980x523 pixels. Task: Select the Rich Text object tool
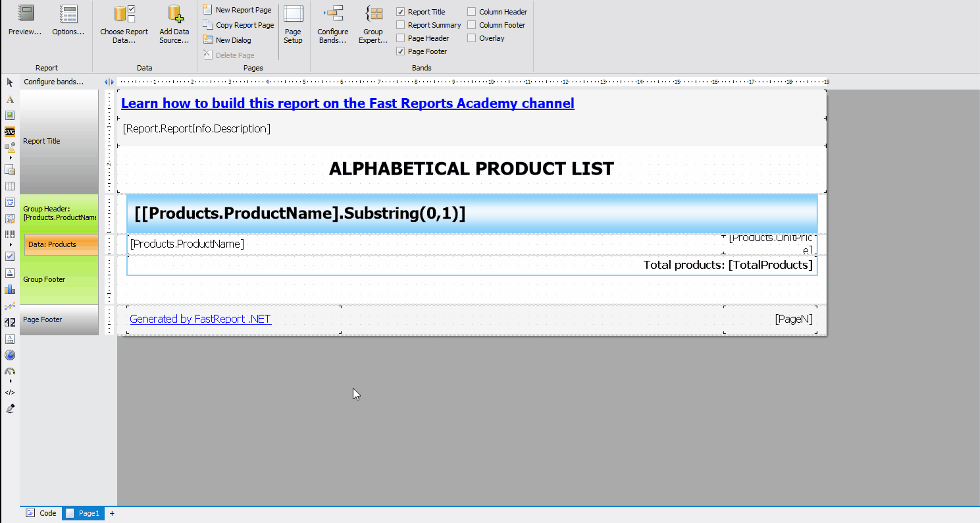10,273
